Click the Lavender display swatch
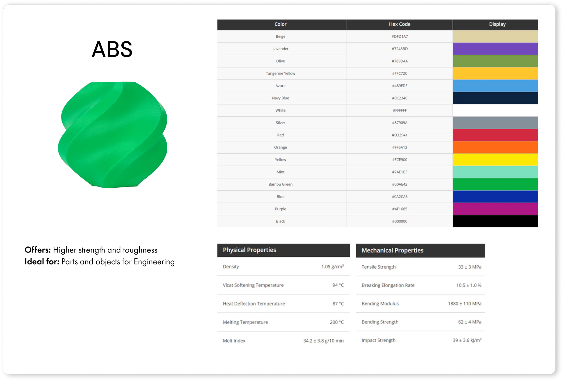Screen dimensions: 563x392 495,49
